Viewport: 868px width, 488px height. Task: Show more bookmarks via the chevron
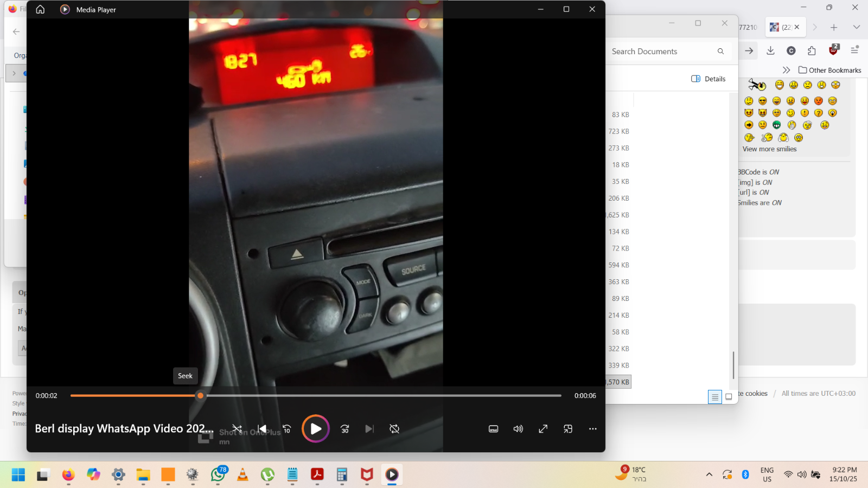[x=786, y=70]
